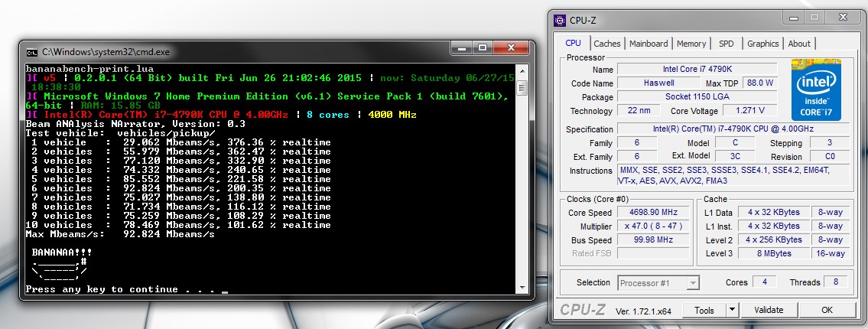
Task: Click the Core Speed value 4698.90 MHz
Action: [652, 212]
